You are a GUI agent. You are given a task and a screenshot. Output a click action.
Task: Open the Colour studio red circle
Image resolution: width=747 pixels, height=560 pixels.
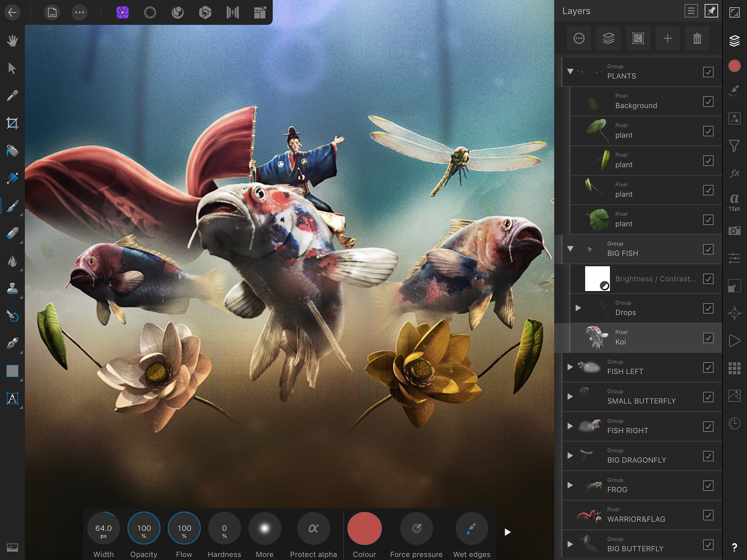(735, 66)
